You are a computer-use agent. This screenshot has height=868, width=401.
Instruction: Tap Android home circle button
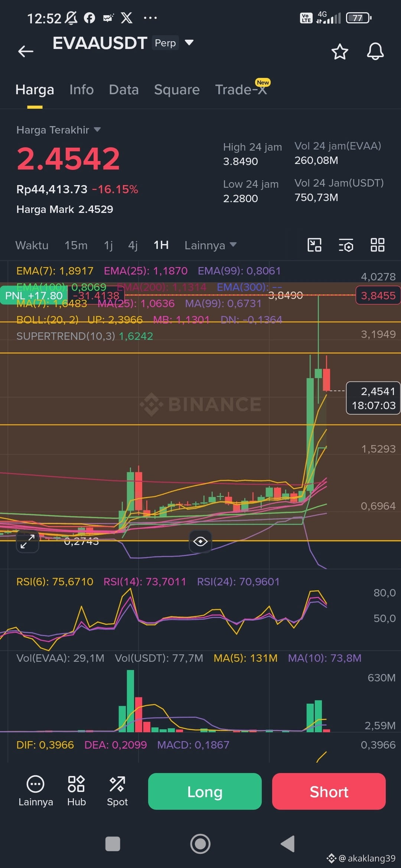200,844
